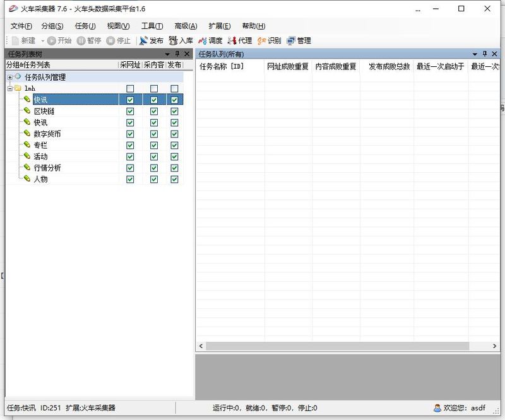Open the 工具(T) menu

click(x=152, y=26)
